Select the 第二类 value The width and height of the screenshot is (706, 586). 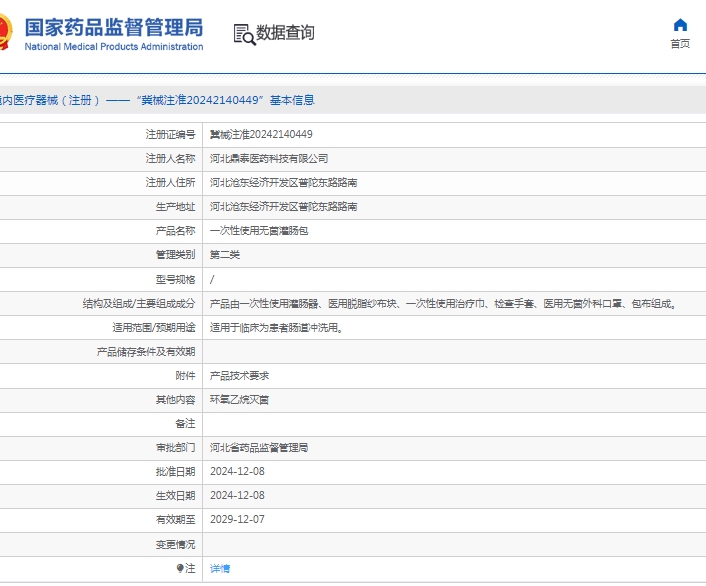click(x=225, y=254)
